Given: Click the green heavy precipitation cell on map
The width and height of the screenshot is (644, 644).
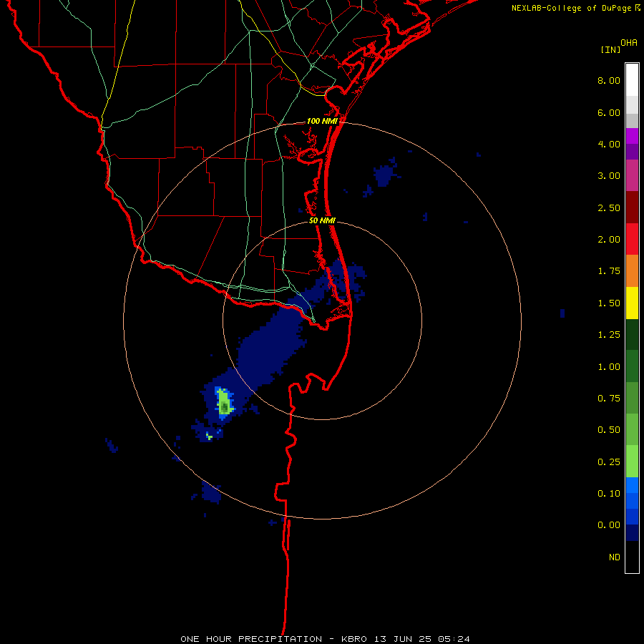Looking at the screenshot, I should click(224, 401).
